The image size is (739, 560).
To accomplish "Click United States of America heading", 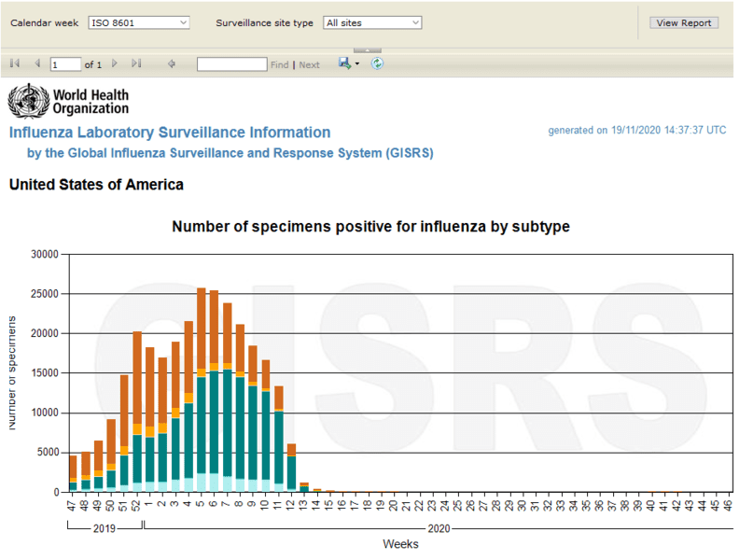I will pyautogui.click(x=96, y=184).
